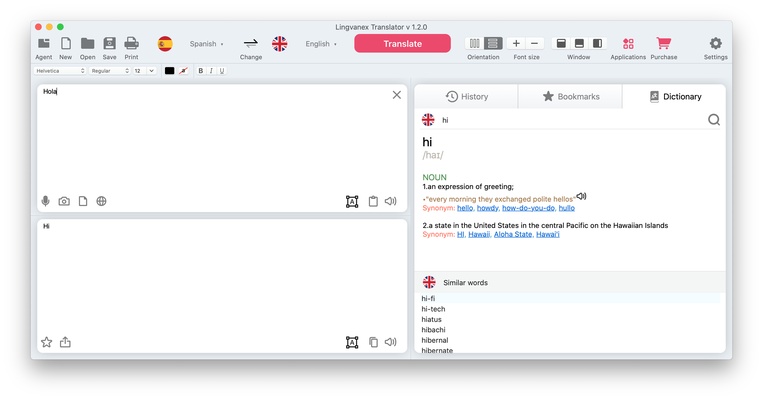This screenshot has width=763, height=400.
Task: Open Helvetica font family dropdown
Action: pyautogui.click(x=60, y=71)
